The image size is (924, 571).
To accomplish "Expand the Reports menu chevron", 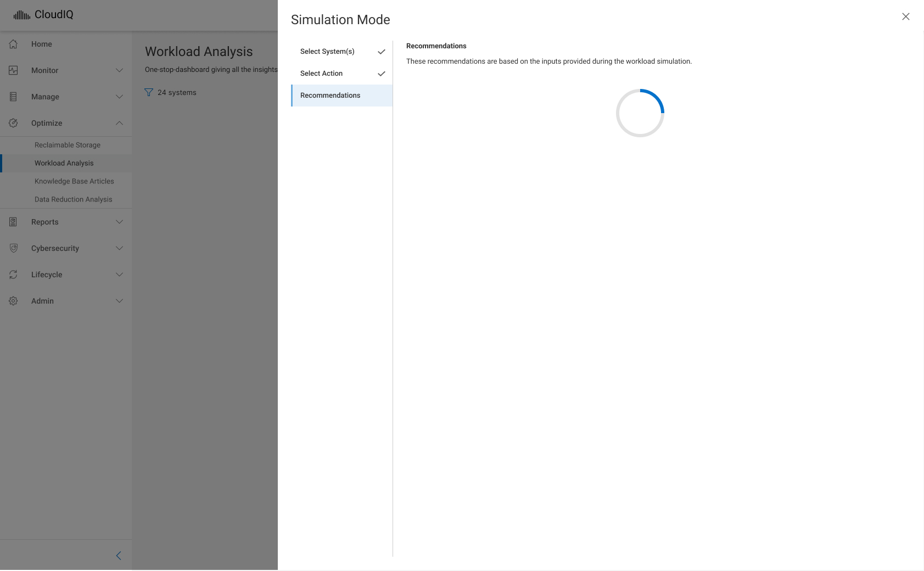I will pos(119,222).
